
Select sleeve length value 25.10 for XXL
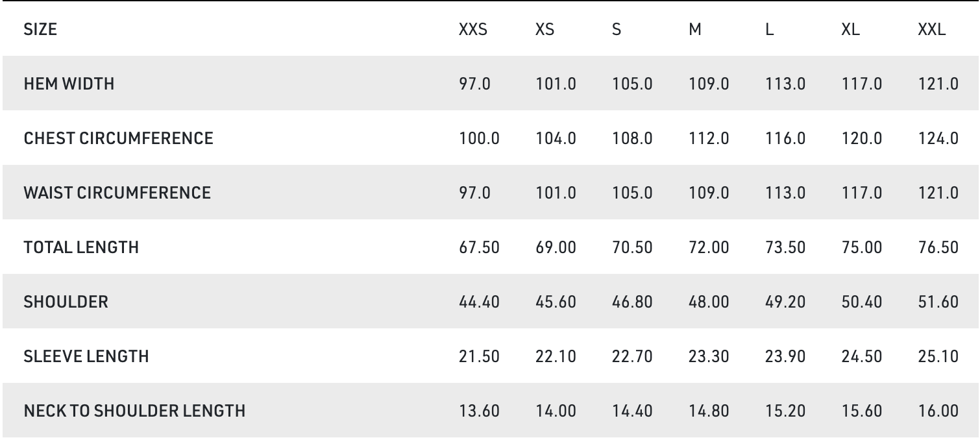[x=938, y=356]
